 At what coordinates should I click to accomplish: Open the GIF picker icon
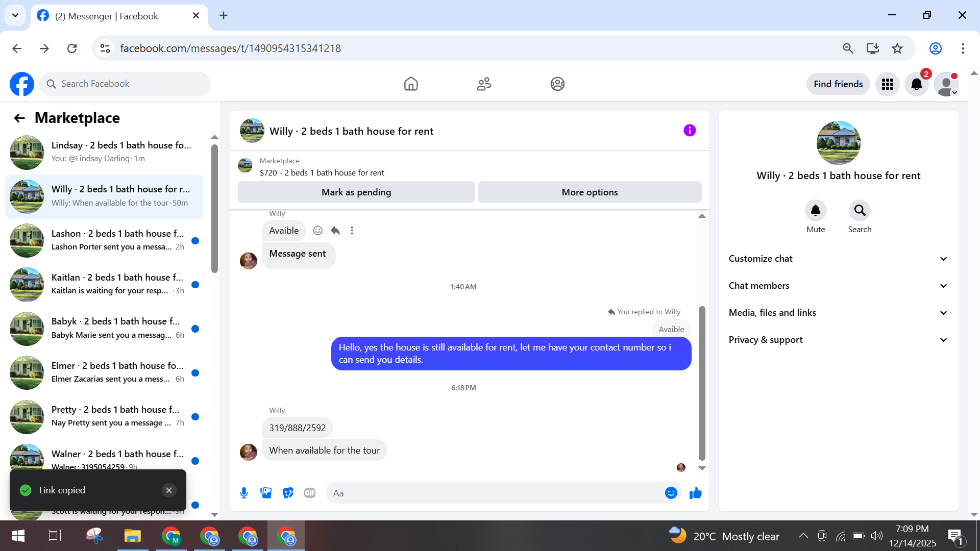click(x=310, y=493)
